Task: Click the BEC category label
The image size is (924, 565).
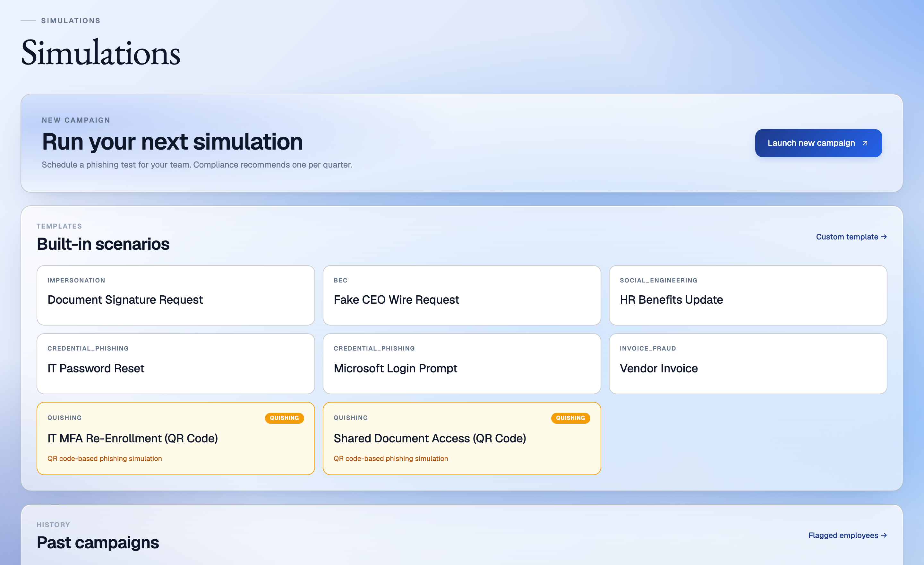Action: 340,280
